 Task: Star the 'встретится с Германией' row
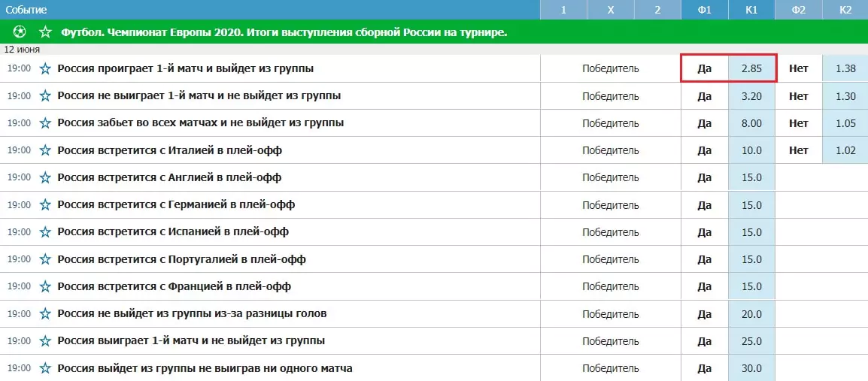(45, 204)
